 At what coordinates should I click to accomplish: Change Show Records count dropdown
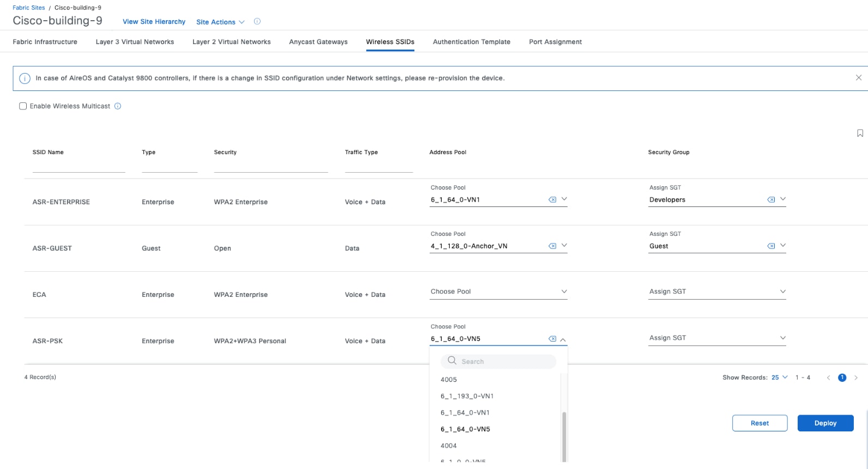(780, 377)
